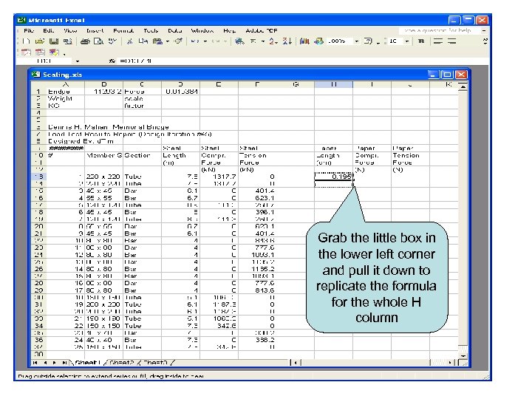This screenshot has width=532, height=399.
Task: Open Print Preview from the toolbar
Action: tap(98, 41)
